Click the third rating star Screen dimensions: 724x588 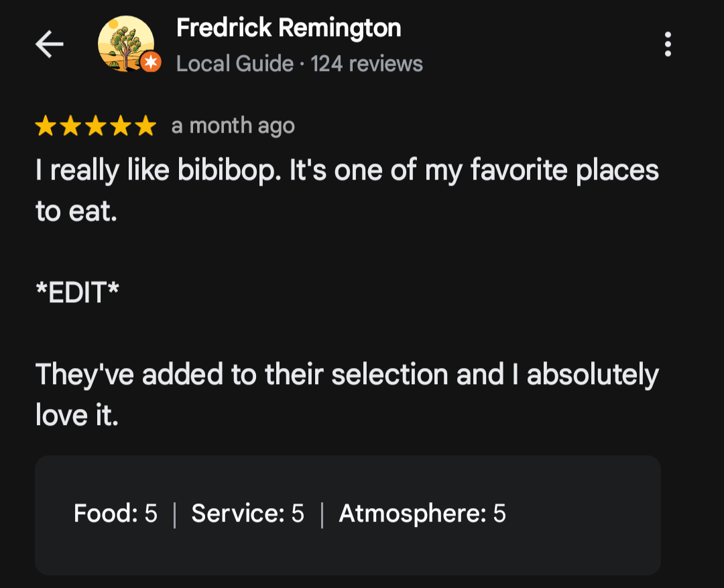[95, 126]
